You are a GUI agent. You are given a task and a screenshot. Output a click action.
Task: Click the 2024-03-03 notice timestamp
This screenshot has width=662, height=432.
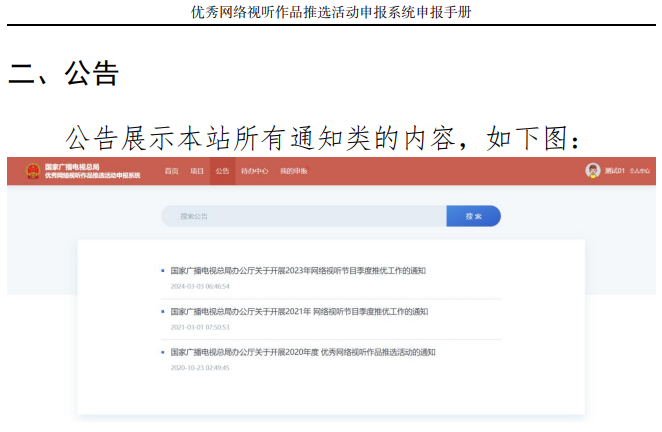[x=200, y=286]
